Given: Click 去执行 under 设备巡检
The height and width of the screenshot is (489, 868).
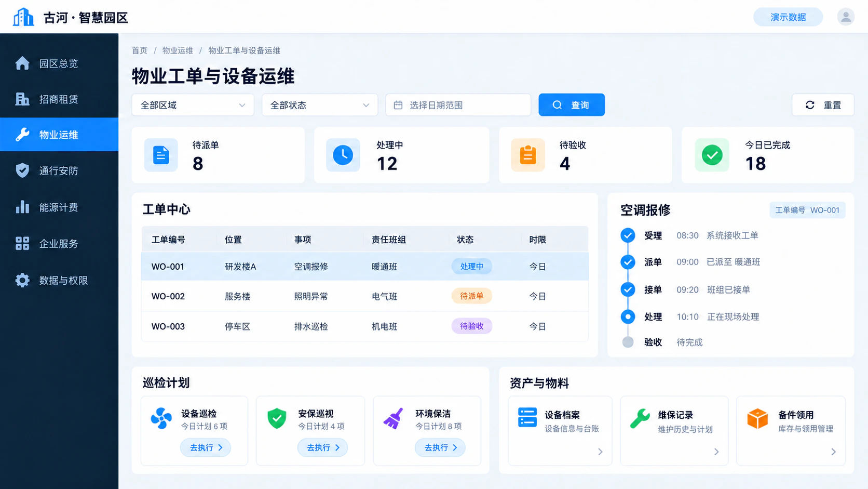Looking at the screenshot, I should coord(206,447).
